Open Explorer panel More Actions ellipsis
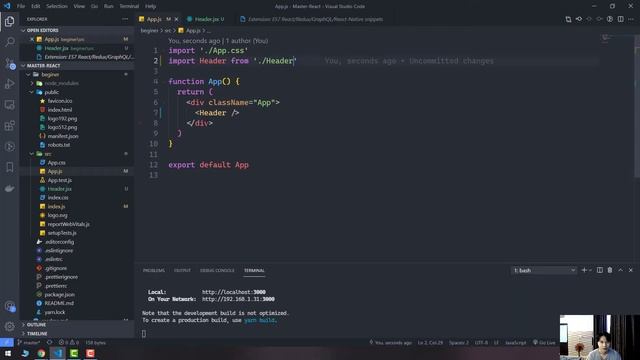 (125, 19)
